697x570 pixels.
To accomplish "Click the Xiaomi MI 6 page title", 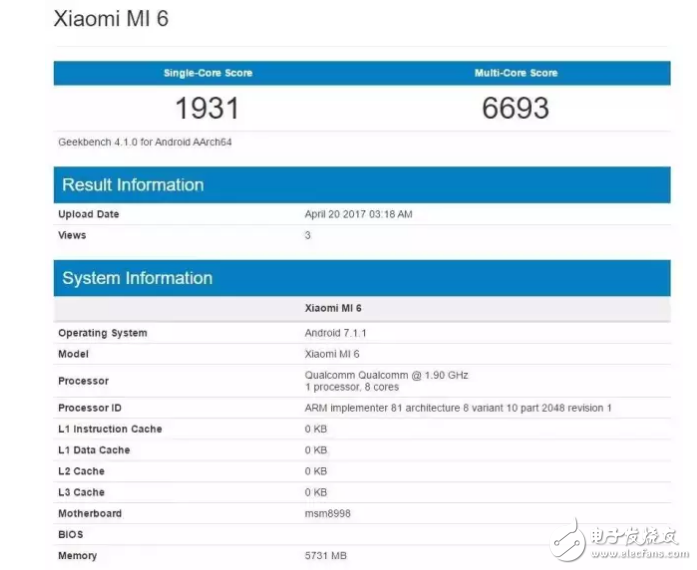I will (111, 20).
